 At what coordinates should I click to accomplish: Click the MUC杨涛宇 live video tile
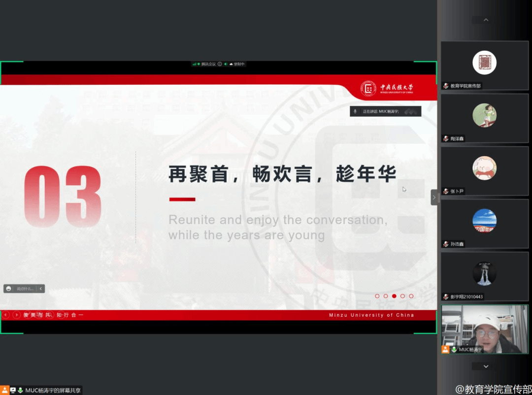(x=484, y=329)
